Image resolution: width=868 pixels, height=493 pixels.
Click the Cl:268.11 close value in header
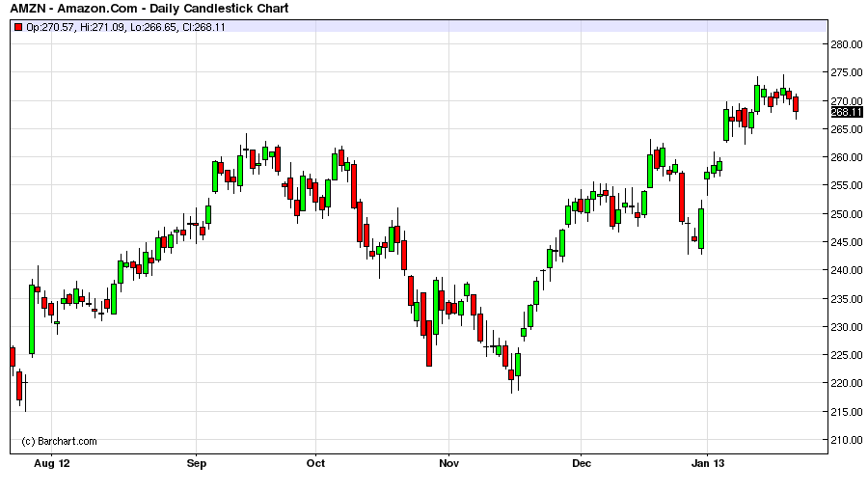click(x=204, y=27)
